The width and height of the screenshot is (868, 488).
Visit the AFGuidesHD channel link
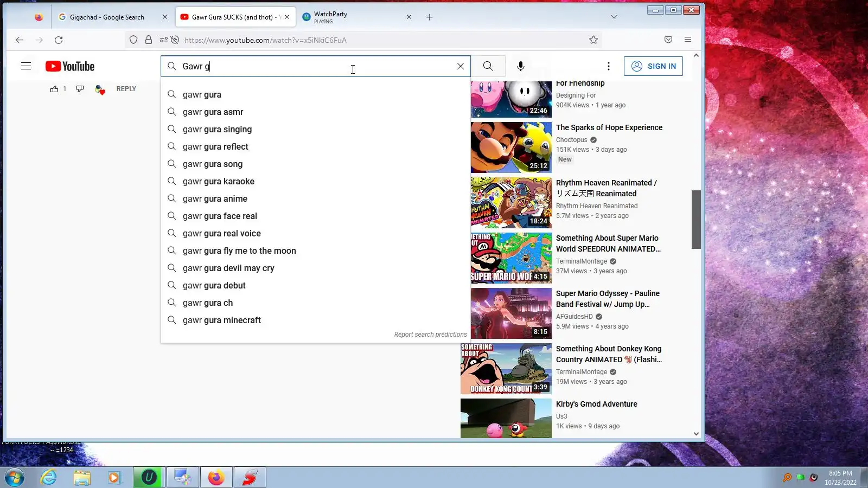[x=575, y=317]
